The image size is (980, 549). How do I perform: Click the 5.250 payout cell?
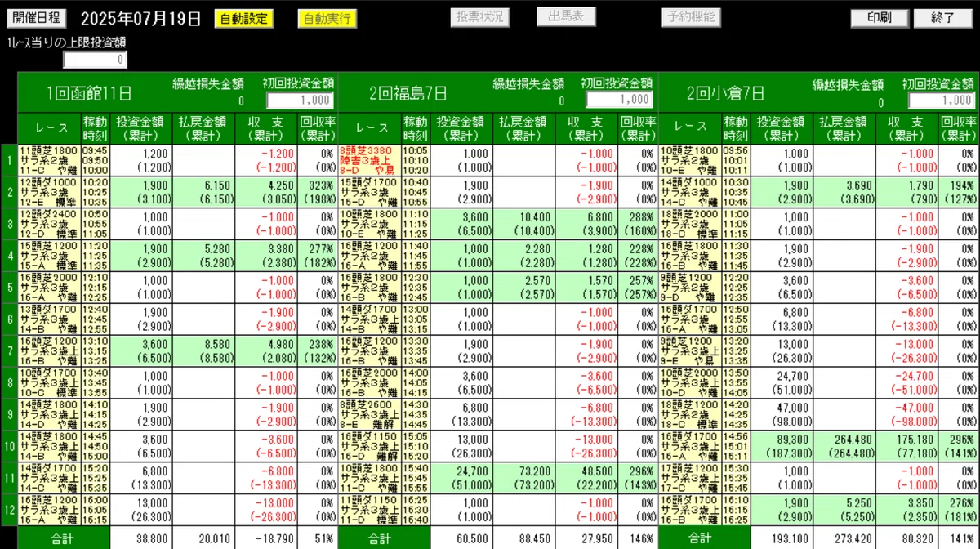844,509
